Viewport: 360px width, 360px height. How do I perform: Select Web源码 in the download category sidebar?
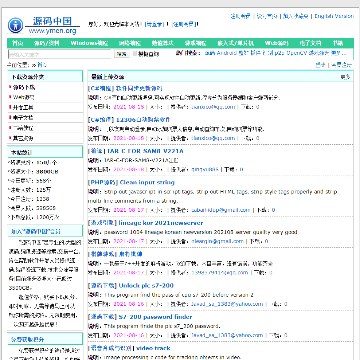point(23,97)
